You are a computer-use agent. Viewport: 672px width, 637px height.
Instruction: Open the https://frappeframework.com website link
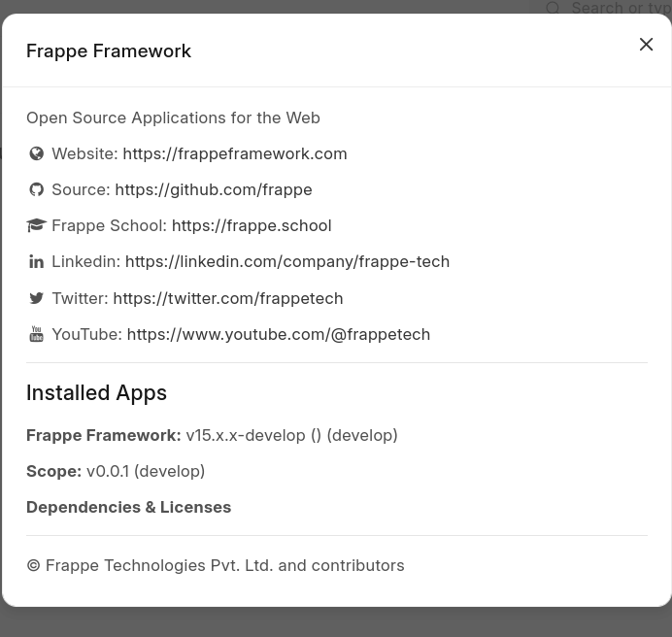[x=235, y=153]
